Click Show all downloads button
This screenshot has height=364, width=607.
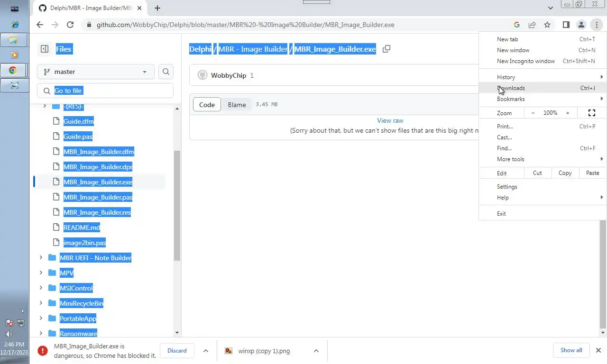tap(571, 350)
